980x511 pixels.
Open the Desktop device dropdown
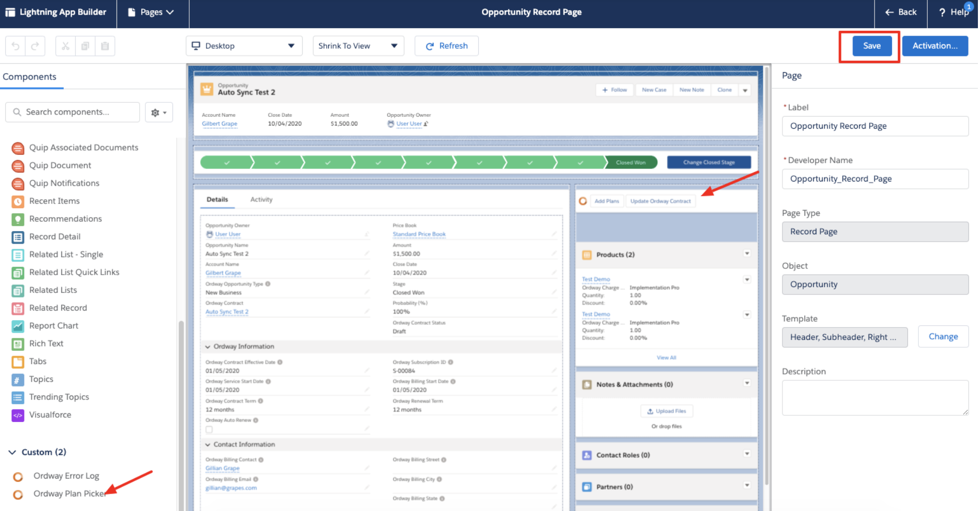tap(244, 46)
